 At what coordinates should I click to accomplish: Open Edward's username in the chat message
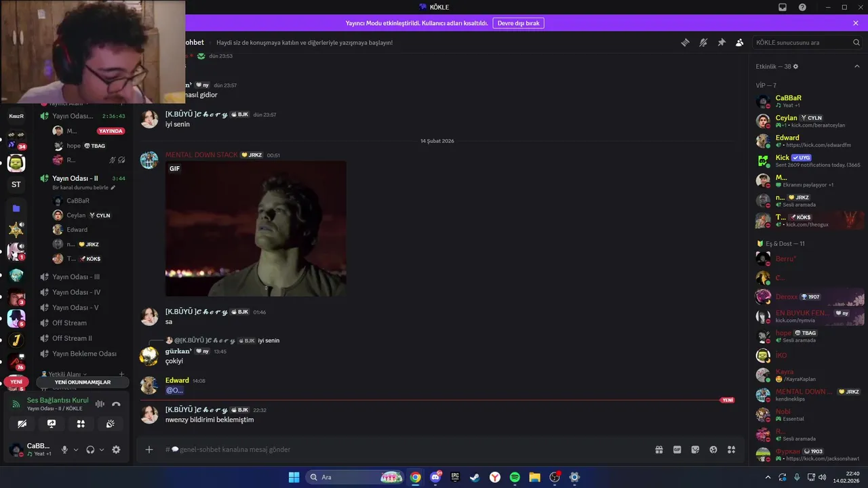point(177,380)
